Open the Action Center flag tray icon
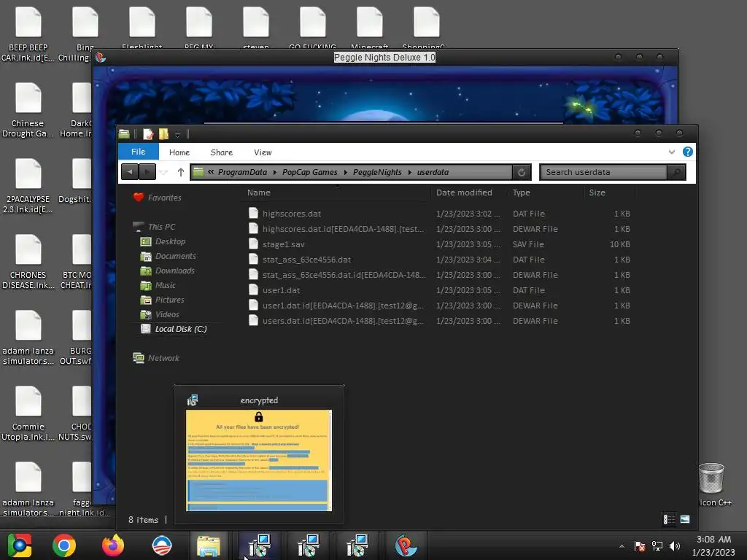 (x=639, y=546)
